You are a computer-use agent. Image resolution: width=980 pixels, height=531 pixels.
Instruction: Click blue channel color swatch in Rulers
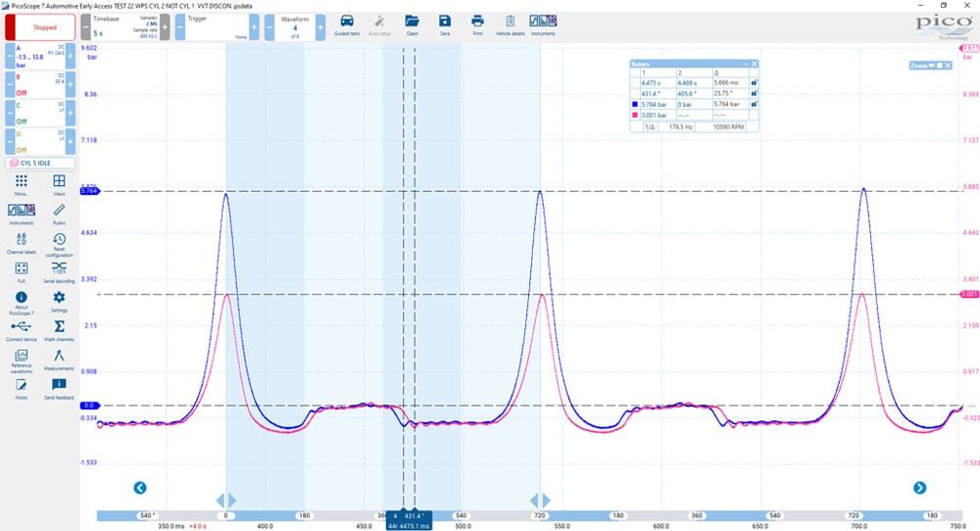pyautogui.click(x=636, y=104)
